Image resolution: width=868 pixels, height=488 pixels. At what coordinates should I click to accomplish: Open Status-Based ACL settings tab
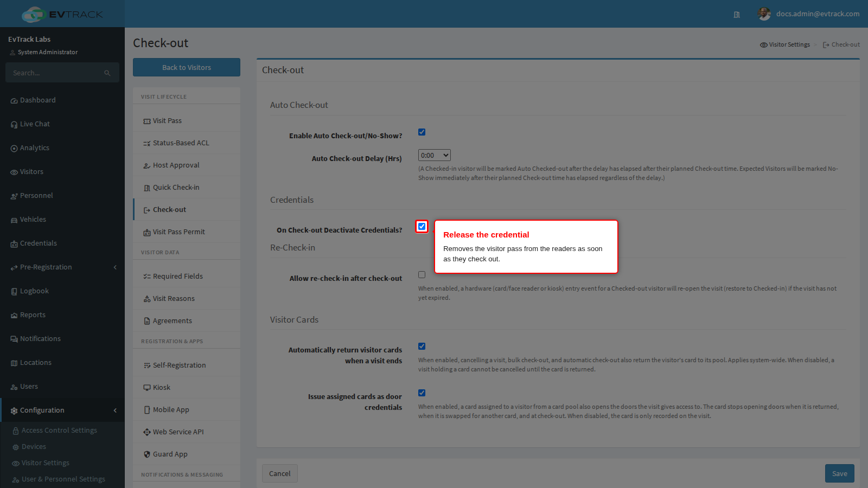(187, 143)
